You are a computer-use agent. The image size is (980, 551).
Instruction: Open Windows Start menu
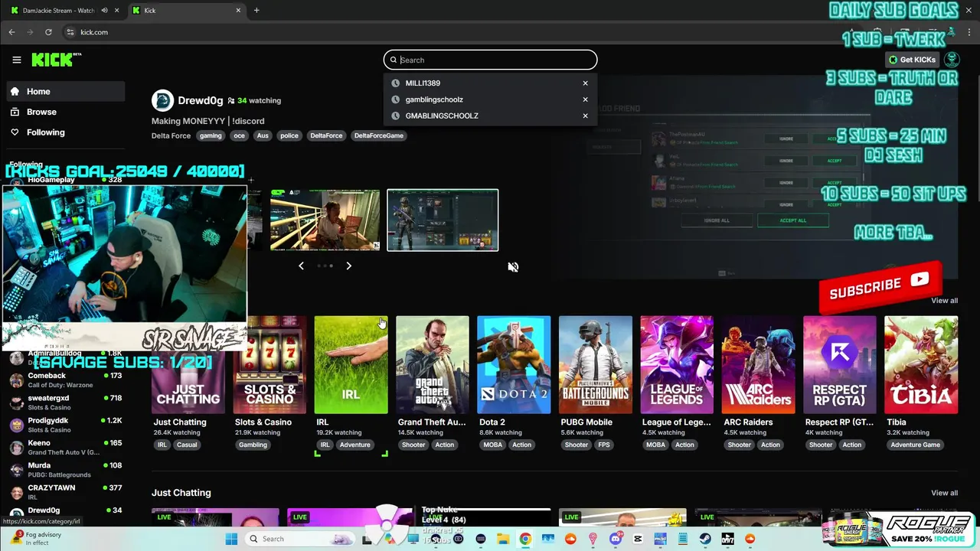231,539
